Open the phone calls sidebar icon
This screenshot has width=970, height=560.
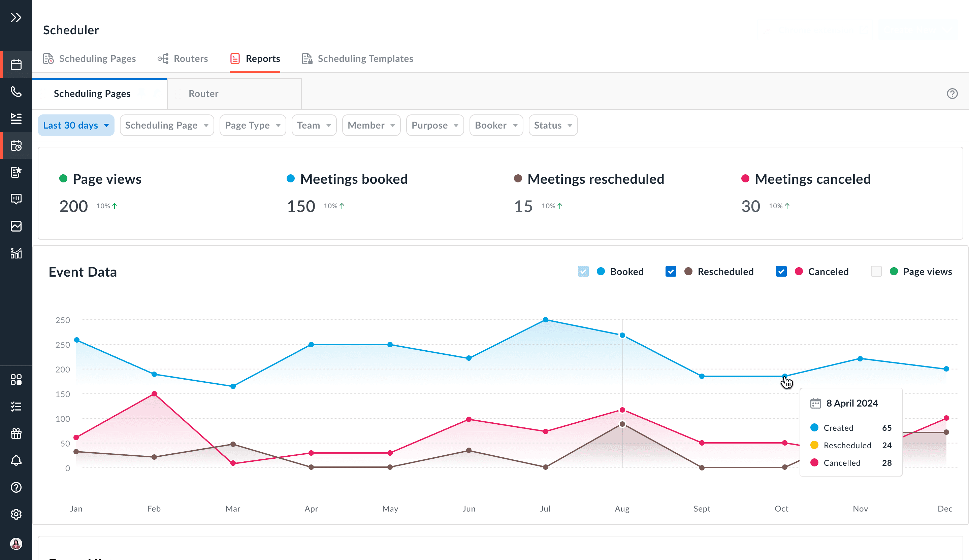(x=16, y=92)
